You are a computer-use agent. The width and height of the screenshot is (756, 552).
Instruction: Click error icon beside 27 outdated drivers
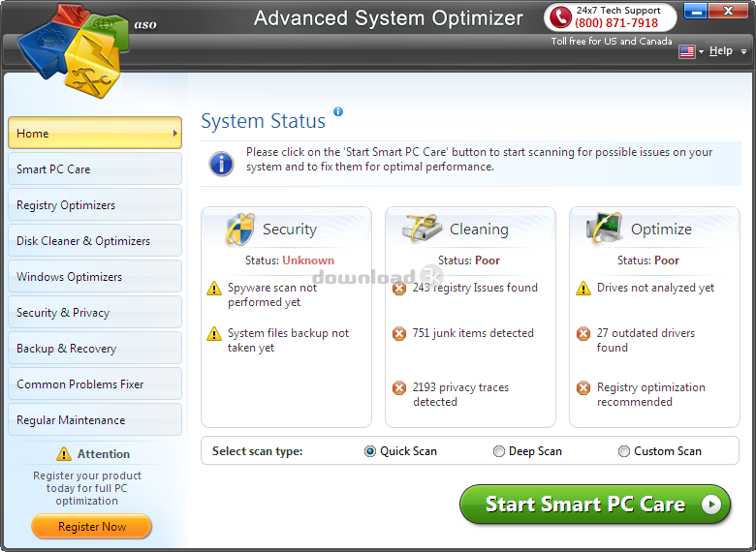click(583, 333)
